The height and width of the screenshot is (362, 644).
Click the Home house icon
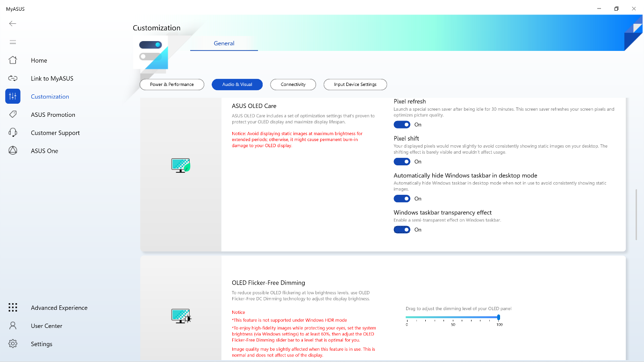tap(13, 60)
